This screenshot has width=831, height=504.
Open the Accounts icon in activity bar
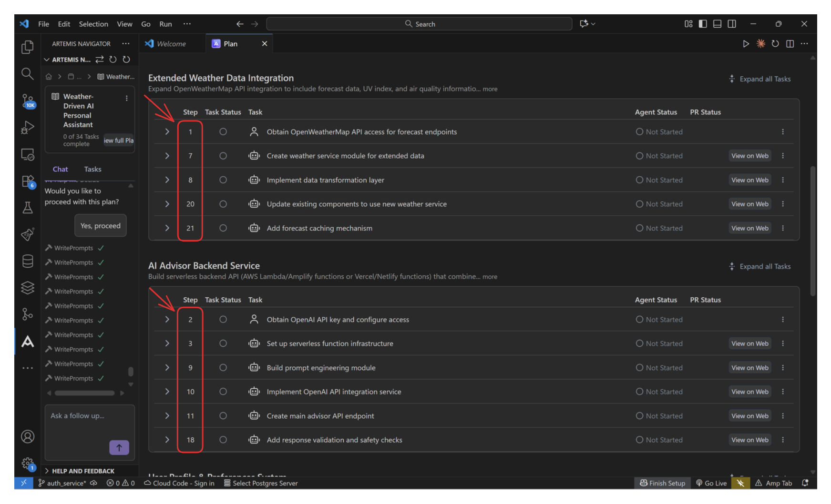[x=28, y=436]
